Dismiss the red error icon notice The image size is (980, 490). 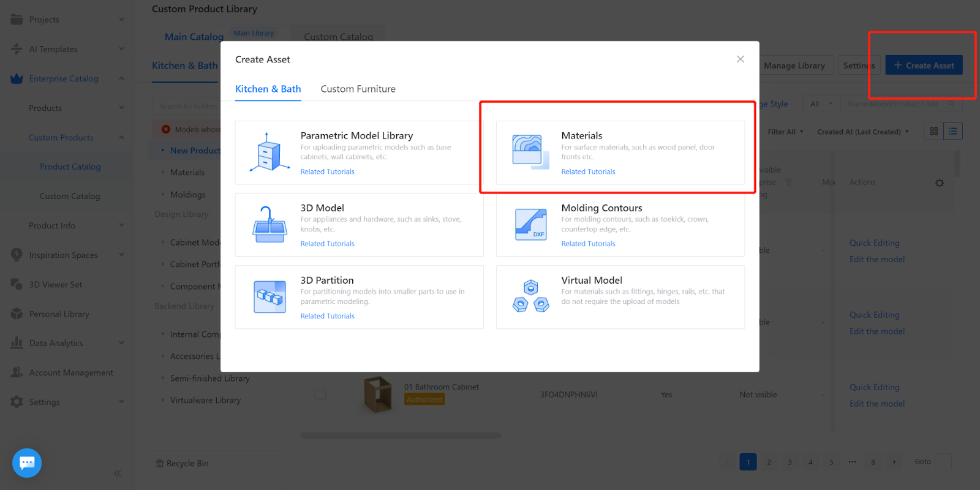tap(166, 129)
